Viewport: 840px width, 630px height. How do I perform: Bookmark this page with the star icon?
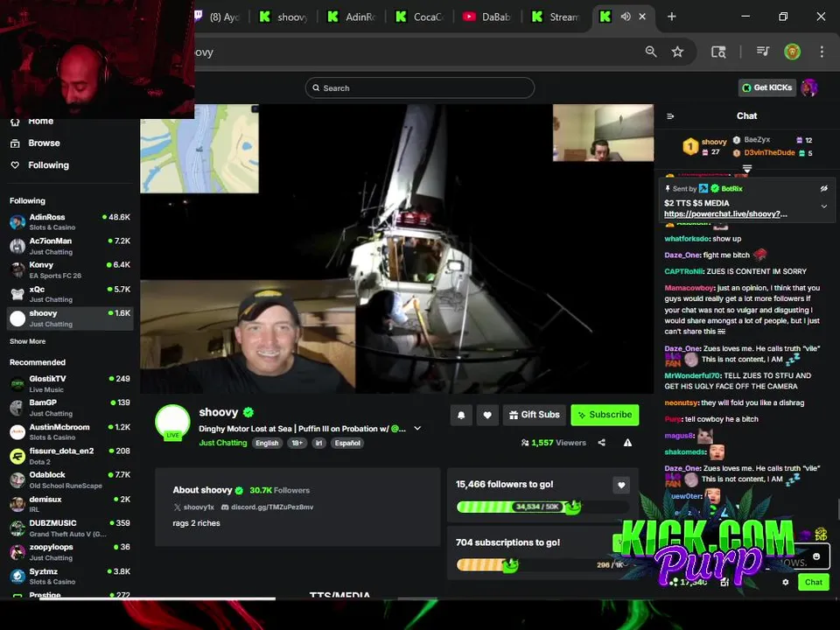point(677,52)
